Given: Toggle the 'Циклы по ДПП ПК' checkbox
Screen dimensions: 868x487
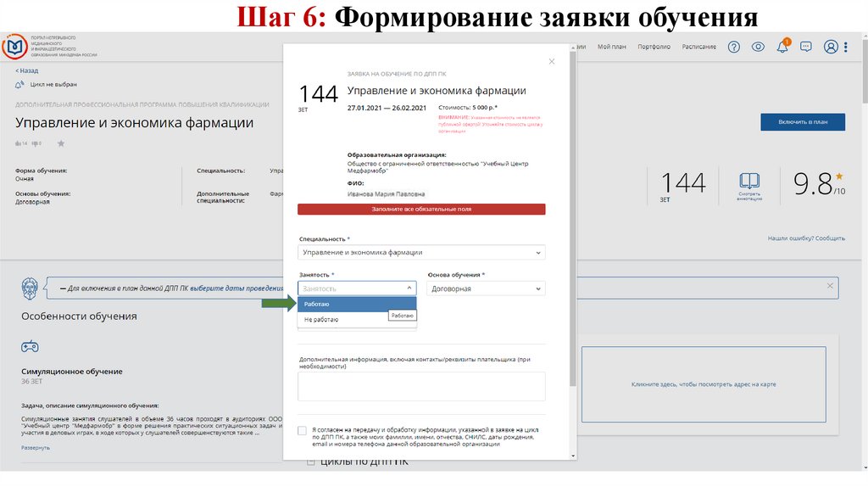Looking at the screenshot, I should (310, 462).
